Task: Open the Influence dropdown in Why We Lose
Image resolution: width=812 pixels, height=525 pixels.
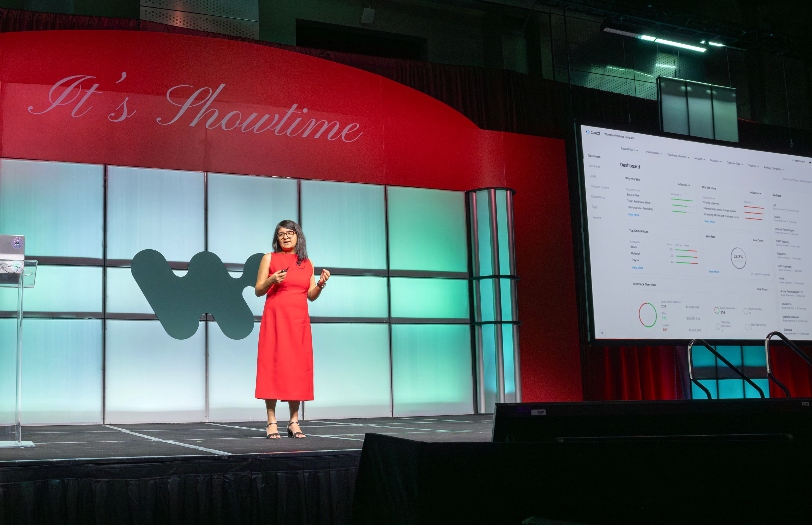Action: (755, 193)
